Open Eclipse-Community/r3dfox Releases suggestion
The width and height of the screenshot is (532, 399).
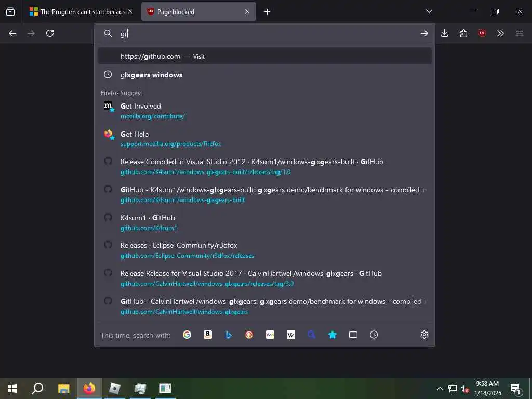[264, 250]
